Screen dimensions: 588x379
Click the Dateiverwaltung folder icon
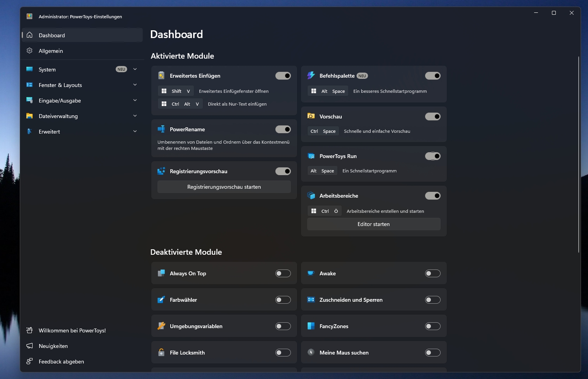pyautogui.click(x=29, y=116)
